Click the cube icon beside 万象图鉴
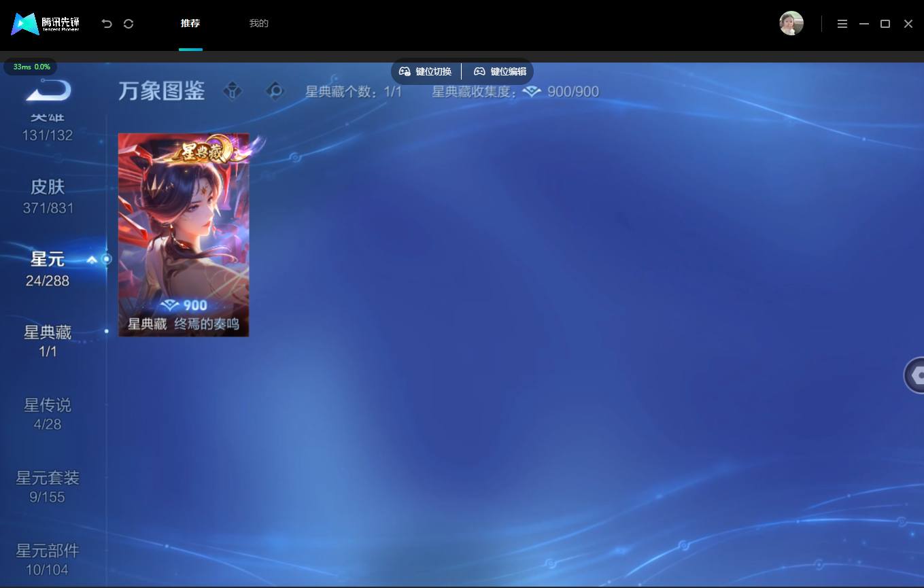 tap(233, 90)
